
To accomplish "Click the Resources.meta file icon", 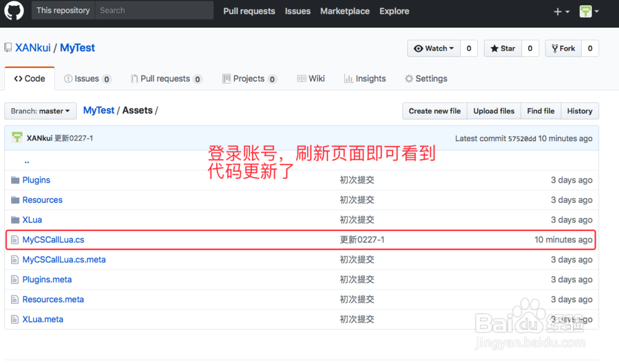I will pyautogui.click(x=15, y=299).
